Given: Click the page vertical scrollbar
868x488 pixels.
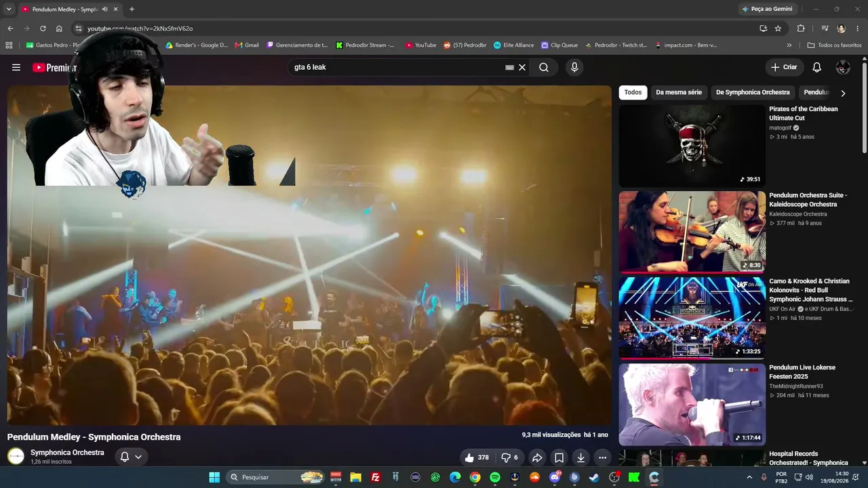Looking at the screenshot, I should [865, 108].
